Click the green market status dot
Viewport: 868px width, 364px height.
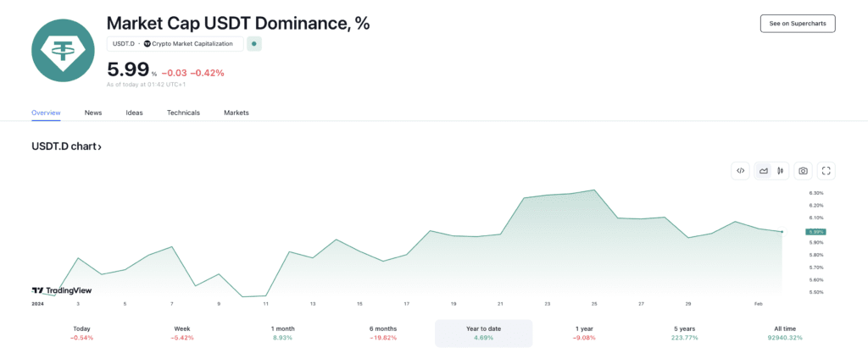(x=254, y=44)
